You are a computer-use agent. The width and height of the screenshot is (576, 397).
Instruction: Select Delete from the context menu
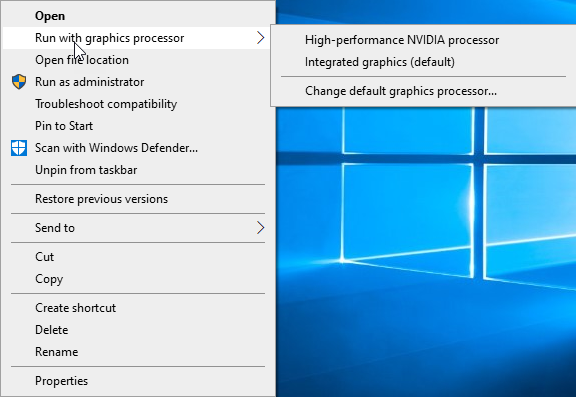click(138, 330)
